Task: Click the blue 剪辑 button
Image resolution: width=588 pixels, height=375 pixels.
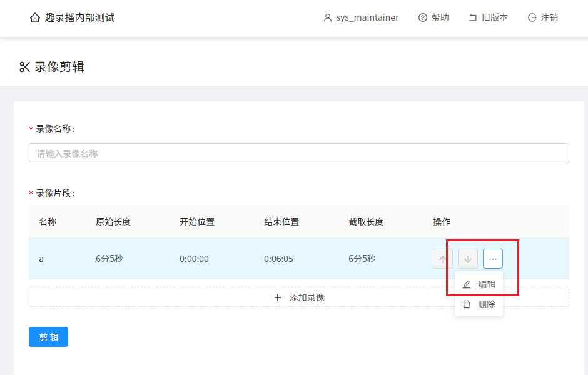Action: coord(48,337)
